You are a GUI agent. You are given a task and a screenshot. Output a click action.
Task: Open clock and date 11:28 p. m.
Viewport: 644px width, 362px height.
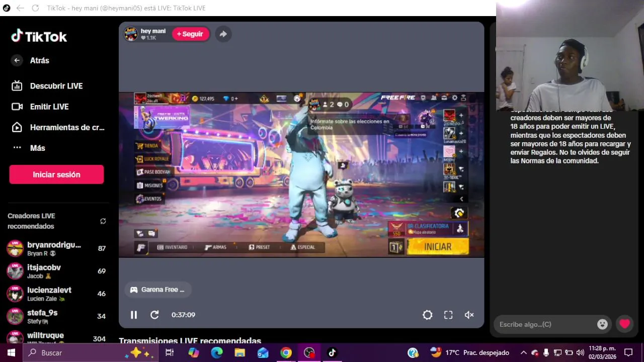602,352
